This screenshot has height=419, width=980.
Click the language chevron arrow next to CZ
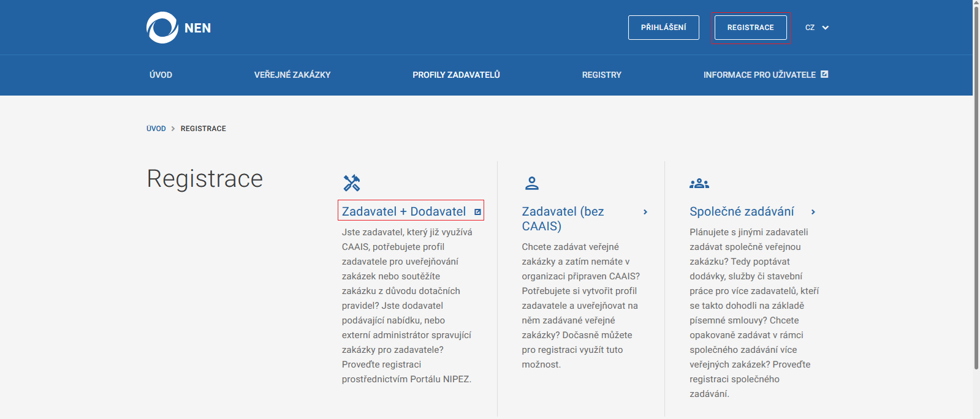click(826, 28)
